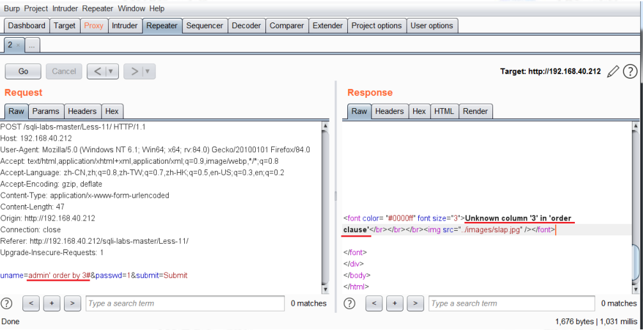Click the Request search help icon

(x=6, y=303)
